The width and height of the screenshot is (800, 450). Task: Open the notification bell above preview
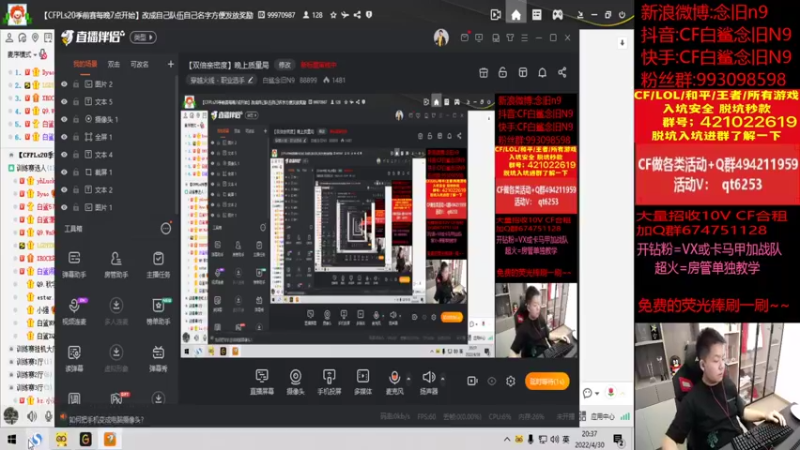tap(542, 72)
